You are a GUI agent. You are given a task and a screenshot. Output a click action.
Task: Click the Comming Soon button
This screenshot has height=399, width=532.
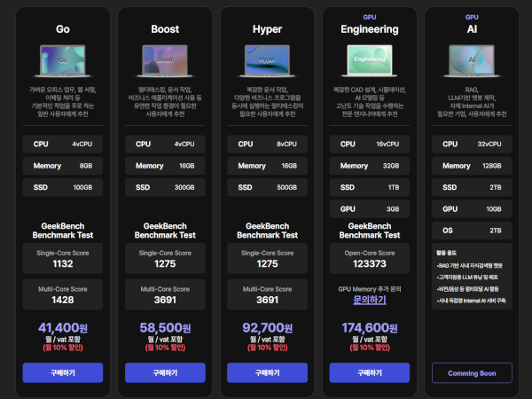[471, 372]
